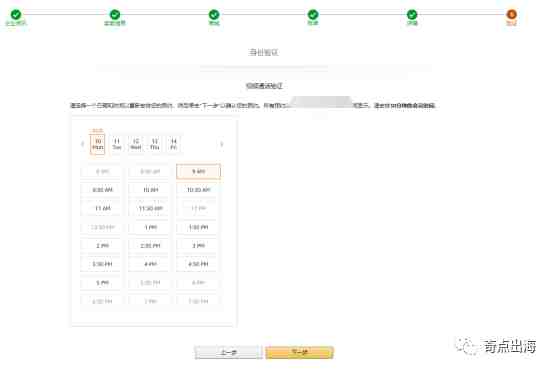The image size is (553, 371).
Task: Select the date 12 Wed
Action: 136,144
